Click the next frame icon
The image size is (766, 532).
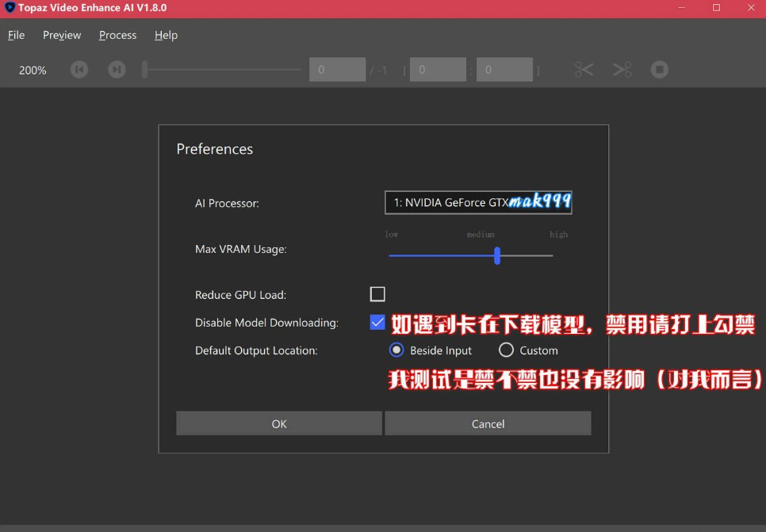(117, 70)
